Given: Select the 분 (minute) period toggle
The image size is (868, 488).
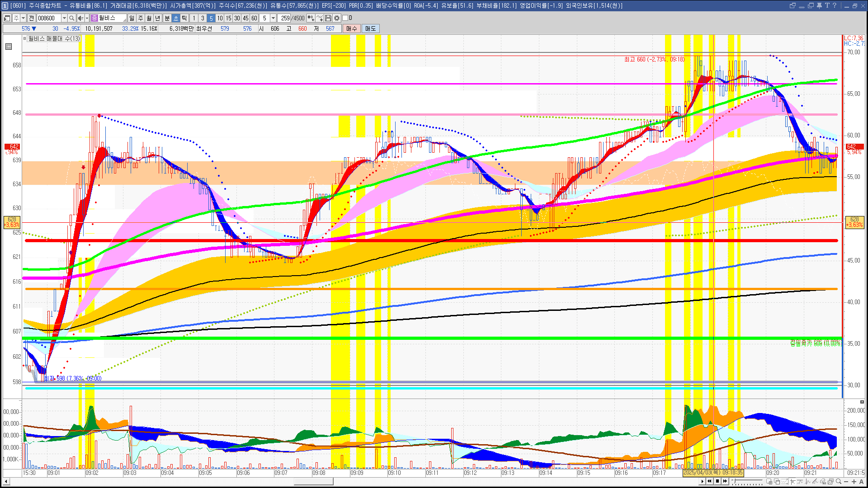Looking at the screenshot, I should (167, 18).
